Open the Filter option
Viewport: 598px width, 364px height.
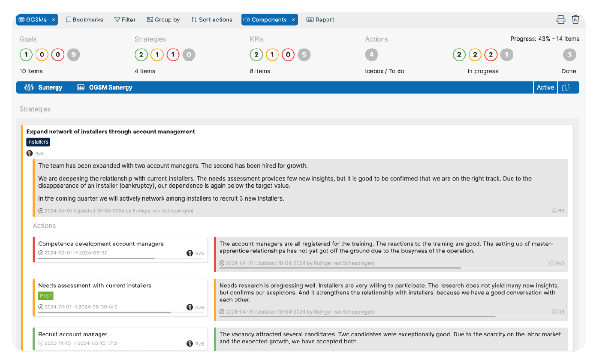tap(125, 20)
